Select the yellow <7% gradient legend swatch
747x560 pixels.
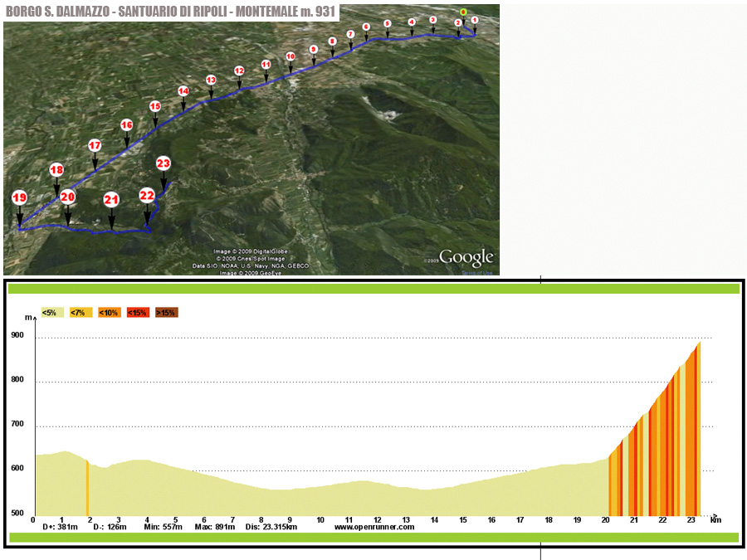click(x=81, y=313)
